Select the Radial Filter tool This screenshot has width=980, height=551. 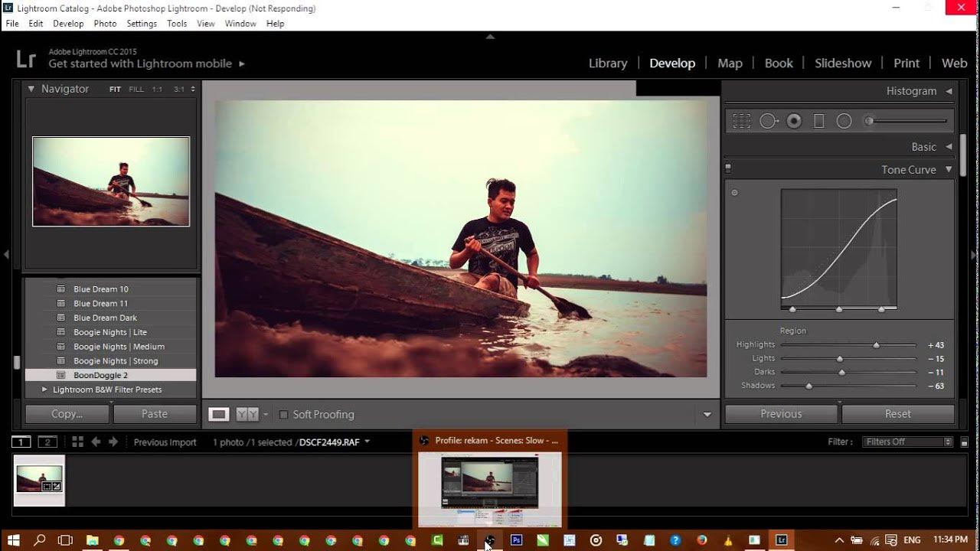coord(844,121)
